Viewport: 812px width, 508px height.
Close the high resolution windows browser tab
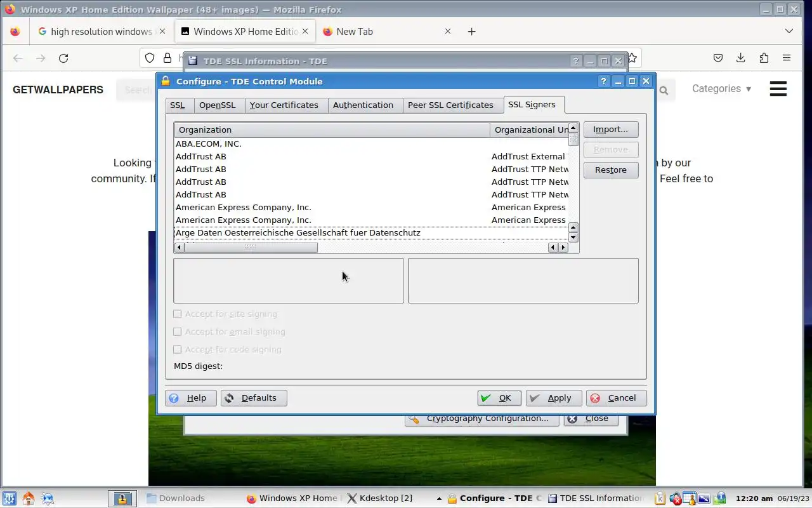point(162,31)
